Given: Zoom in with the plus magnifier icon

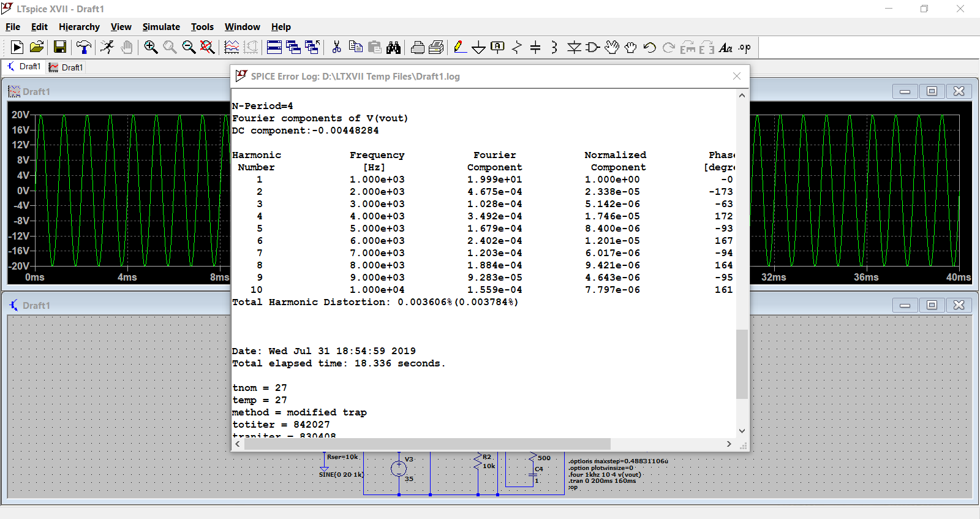Looking at the screenshot, I should (x=151, y=47).
